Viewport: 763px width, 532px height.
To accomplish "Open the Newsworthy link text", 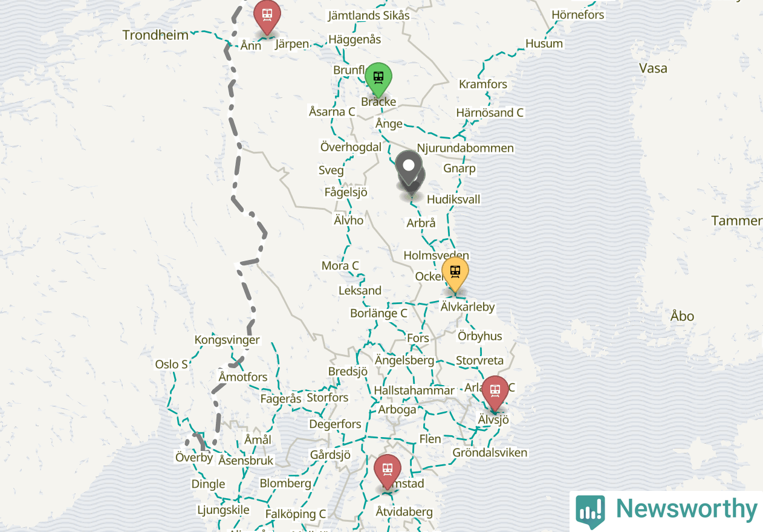I will pyautogui.click(x=686, y=510).
